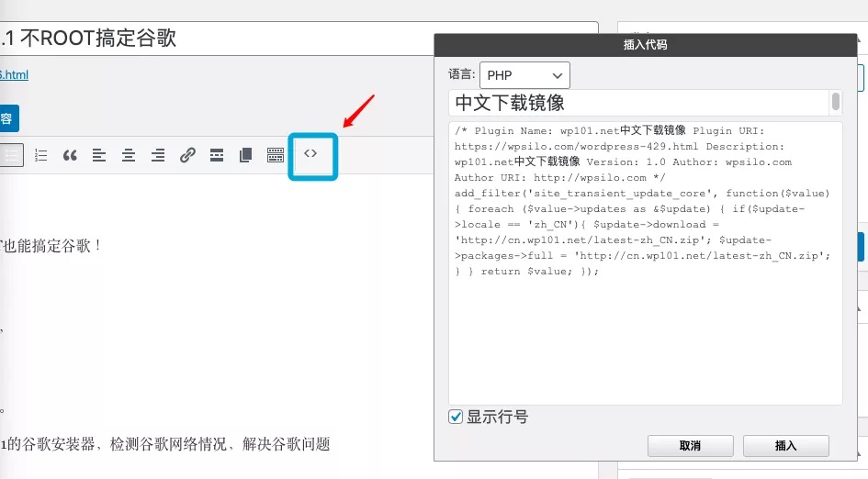The height and width of the screenshot is (479, 868).
Task: Open the 语言 PHP dropdown
Action: pyautogui.click(x=524, y=75)
